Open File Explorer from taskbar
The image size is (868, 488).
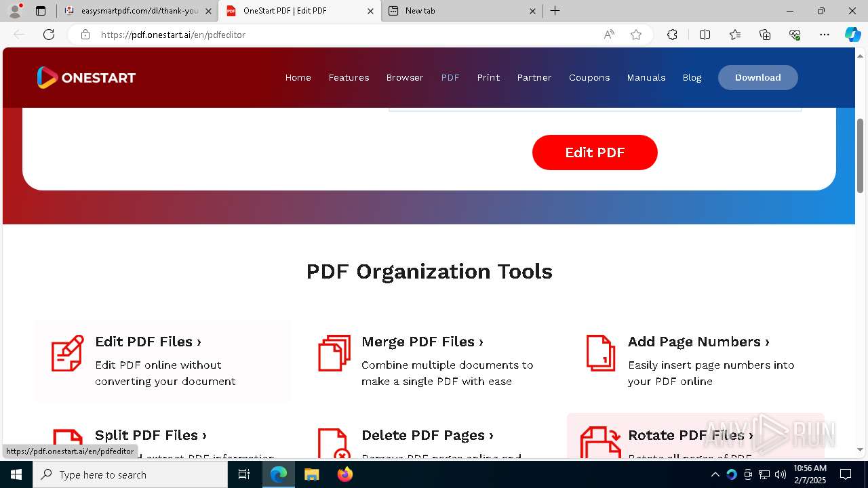pyautogui.click(x=311, y=474)
